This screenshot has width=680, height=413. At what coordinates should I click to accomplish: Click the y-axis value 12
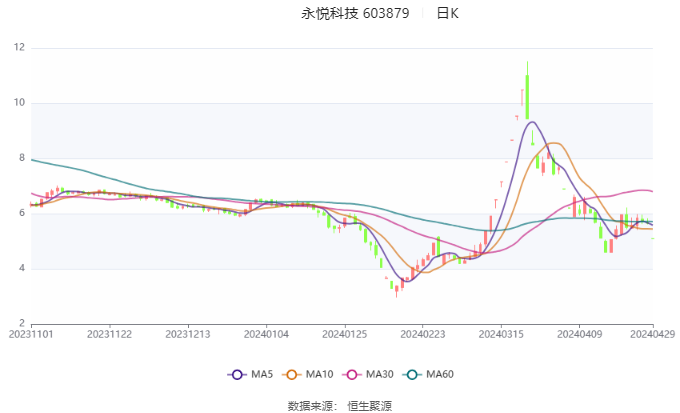tap(20, 47)
